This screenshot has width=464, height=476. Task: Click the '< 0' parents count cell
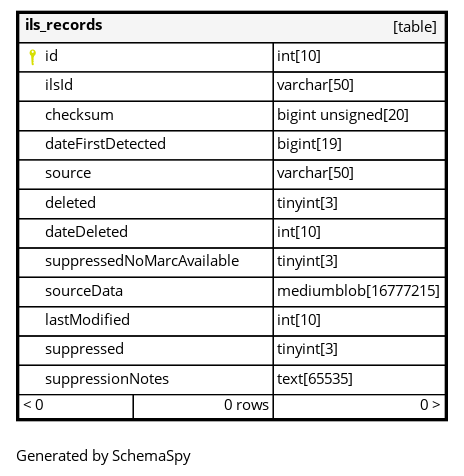click(76, 406)
